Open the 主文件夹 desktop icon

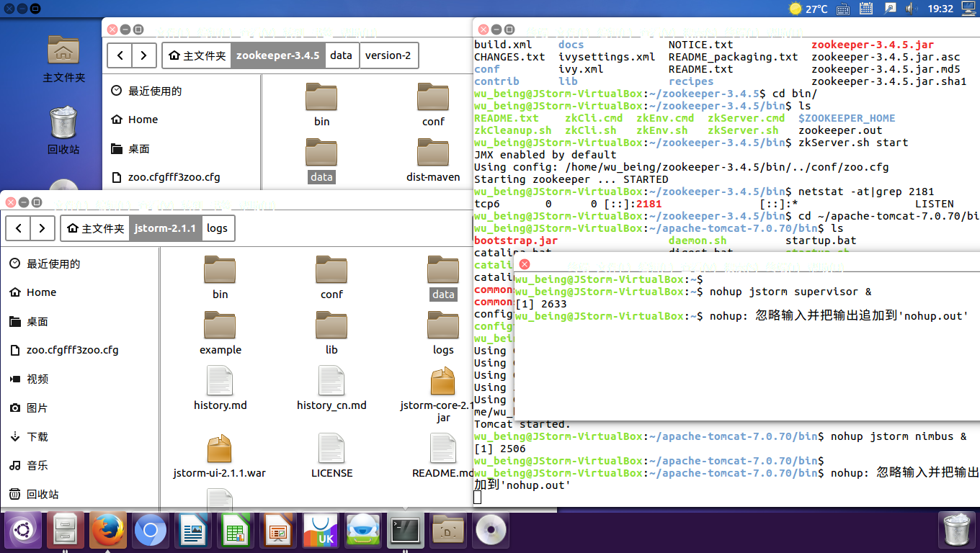[63, 58]
